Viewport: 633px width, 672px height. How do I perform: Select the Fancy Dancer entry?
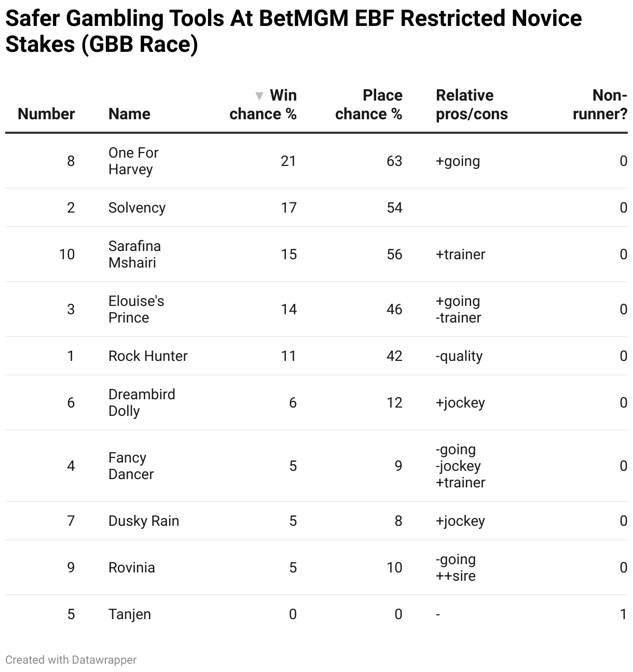pyautogui.click(x=131, y=466)
